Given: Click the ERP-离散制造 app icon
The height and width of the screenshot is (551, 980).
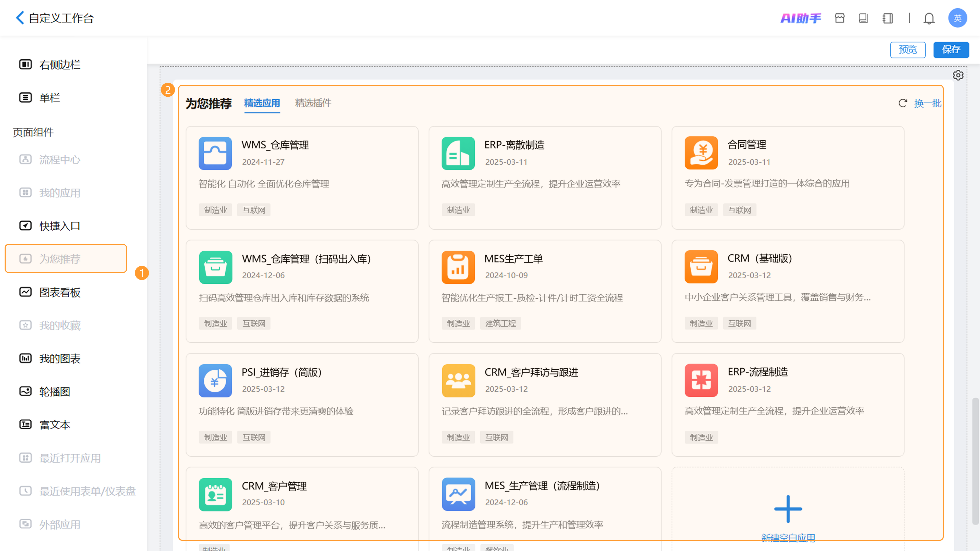Looking at the screenshot, I should [458, 153].
